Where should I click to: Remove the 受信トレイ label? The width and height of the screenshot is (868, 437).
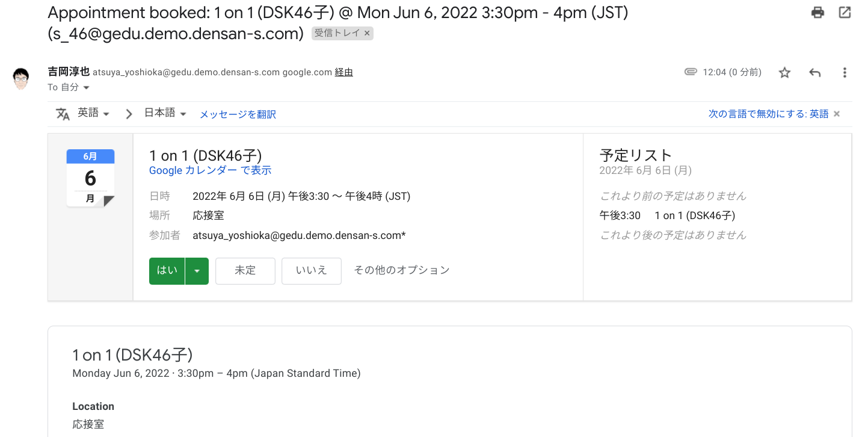pos(367,33)
